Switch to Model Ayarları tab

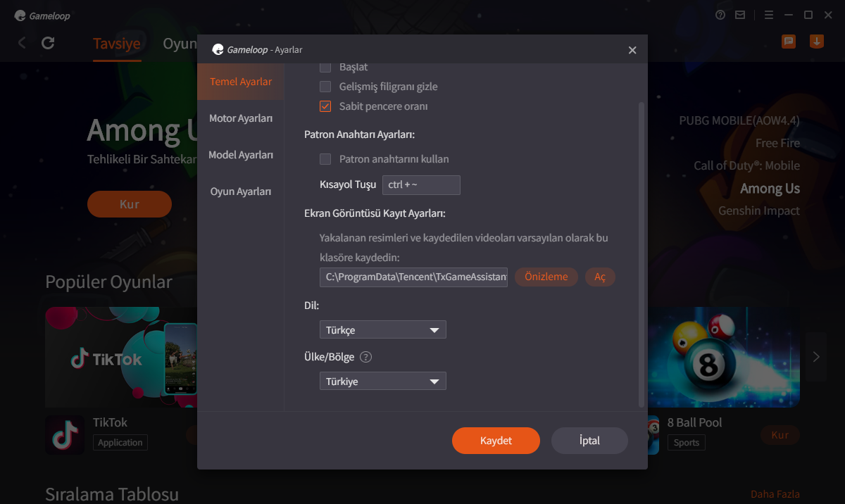click(x=241, y=155)
